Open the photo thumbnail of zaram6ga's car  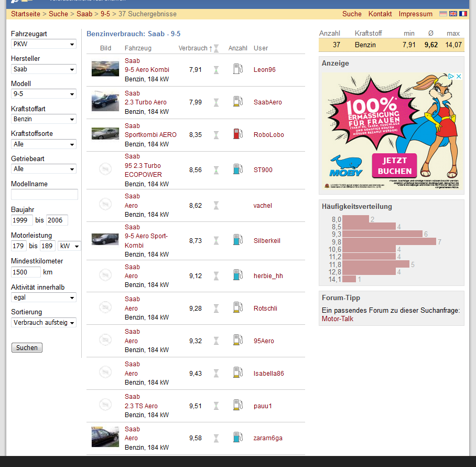pyautogui.click(x=105, y=437)
